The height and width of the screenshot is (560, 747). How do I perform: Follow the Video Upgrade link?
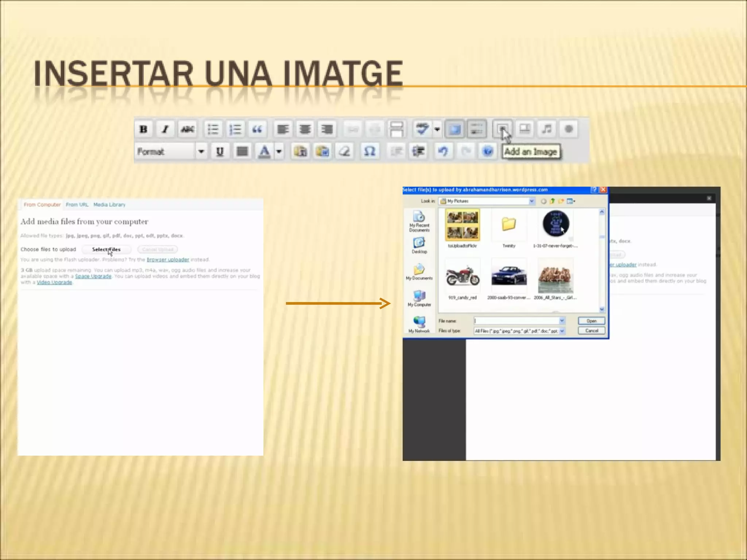54,283
